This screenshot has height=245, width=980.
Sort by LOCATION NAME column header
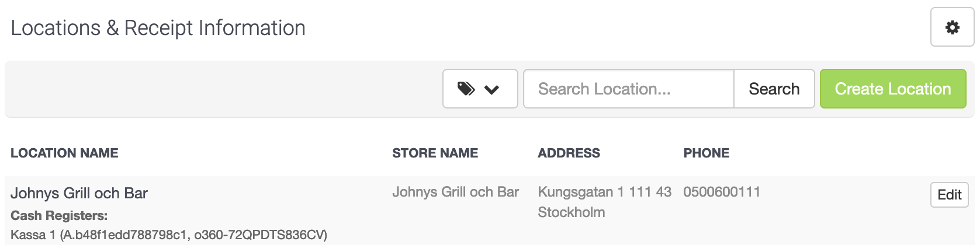pos(64,153)
